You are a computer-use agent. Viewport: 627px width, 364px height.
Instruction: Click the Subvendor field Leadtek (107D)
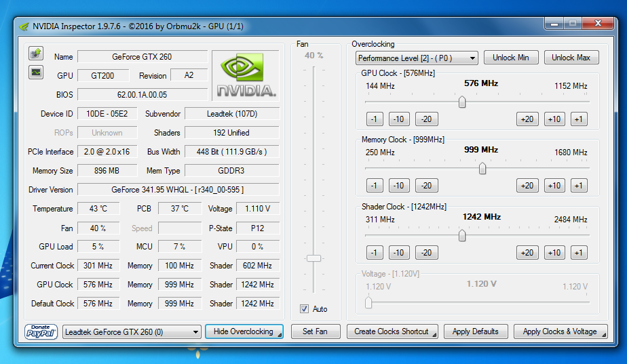pyautogui.click(x=232, y=113)
